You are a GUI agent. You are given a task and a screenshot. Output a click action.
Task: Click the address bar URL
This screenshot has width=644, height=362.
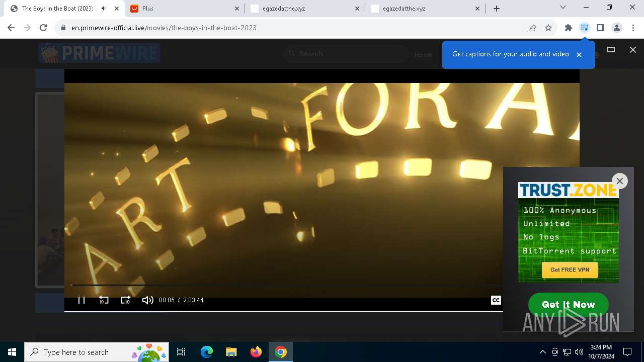click(164, 28)
